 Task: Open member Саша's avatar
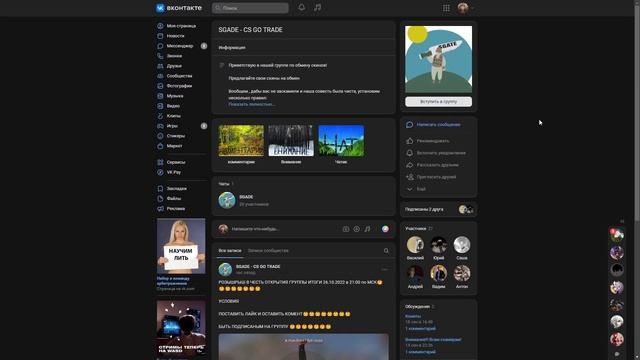click(x=462, y=245)
